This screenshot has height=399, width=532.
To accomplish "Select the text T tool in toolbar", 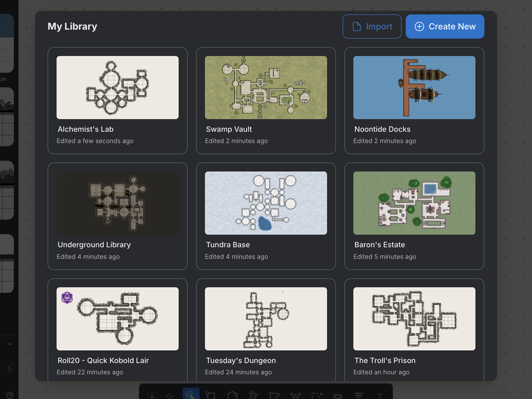I will point(380,396).
